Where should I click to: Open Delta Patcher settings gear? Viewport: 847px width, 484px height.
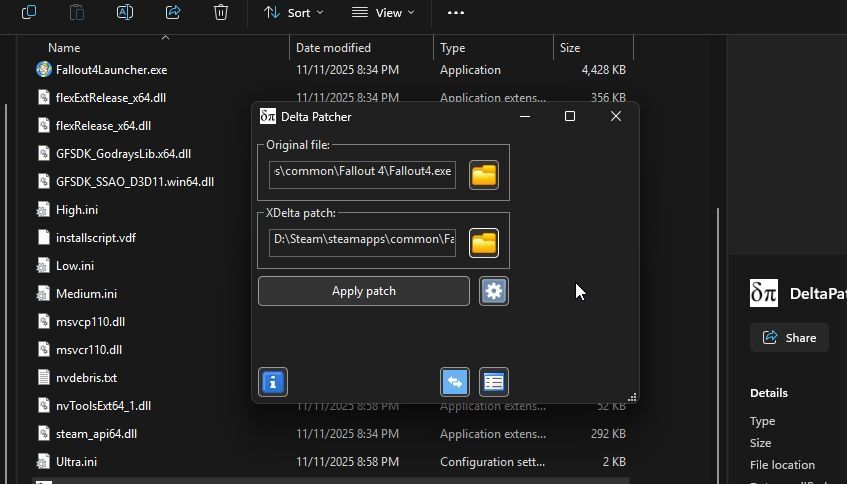coord(494,291)
